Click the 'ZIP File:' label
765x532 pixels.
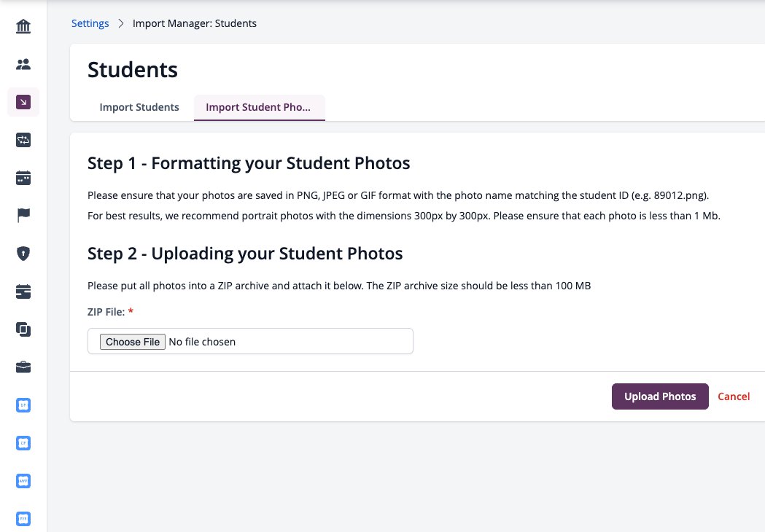coord(106,312)
